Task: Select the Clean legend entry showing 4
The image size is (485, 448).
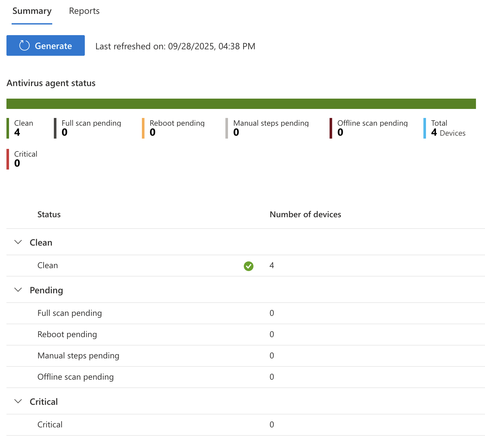Action: (x=23, y=128)
